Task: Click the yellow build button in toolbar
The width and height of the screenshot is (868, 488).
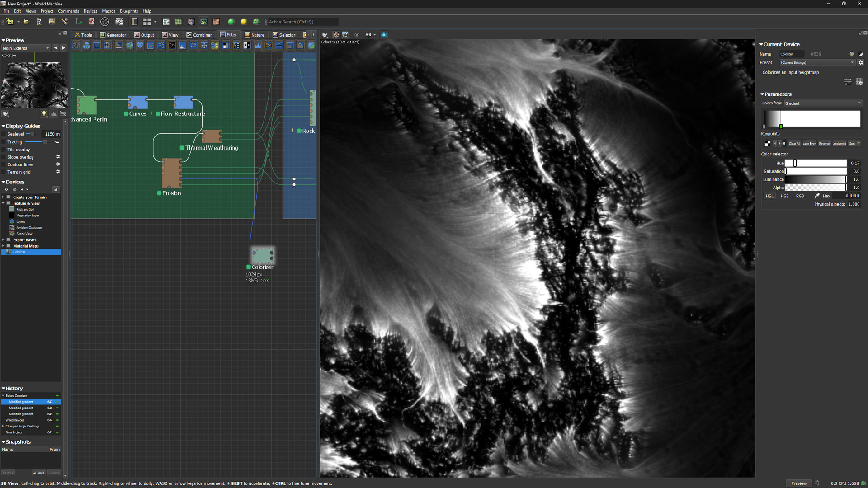Action: [244, 22]
